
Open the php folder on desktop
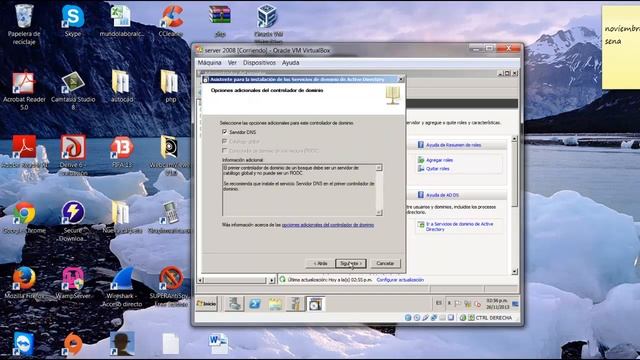point(170,86)
